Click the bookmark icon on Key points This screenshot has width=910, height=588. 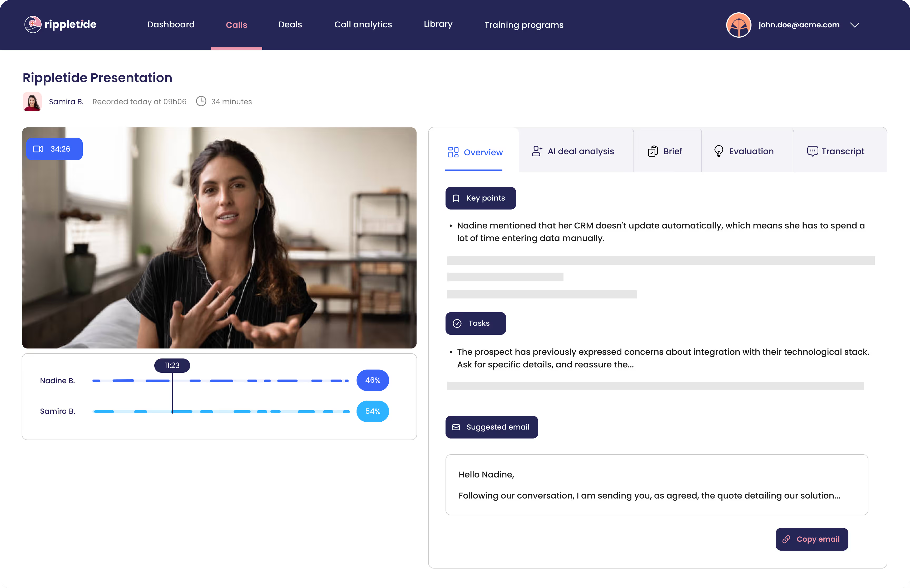[456, 198]
